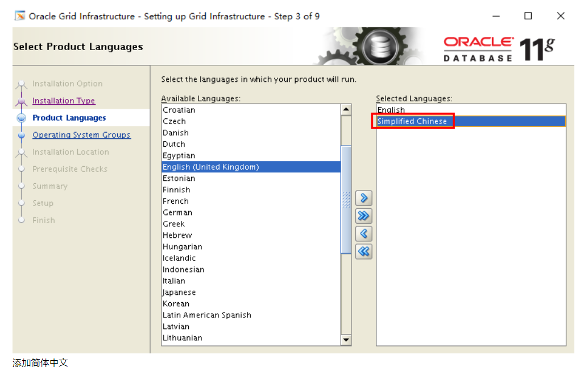Open the Installation Type step link
The height and width of the screenshot is (375, 588).
click(64, 101)
